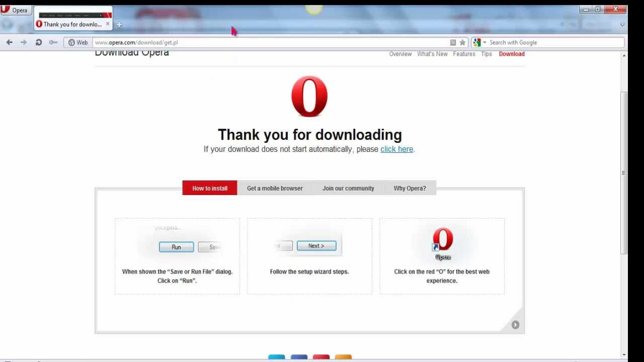Bookmark page with the star icon

point(462,42)
